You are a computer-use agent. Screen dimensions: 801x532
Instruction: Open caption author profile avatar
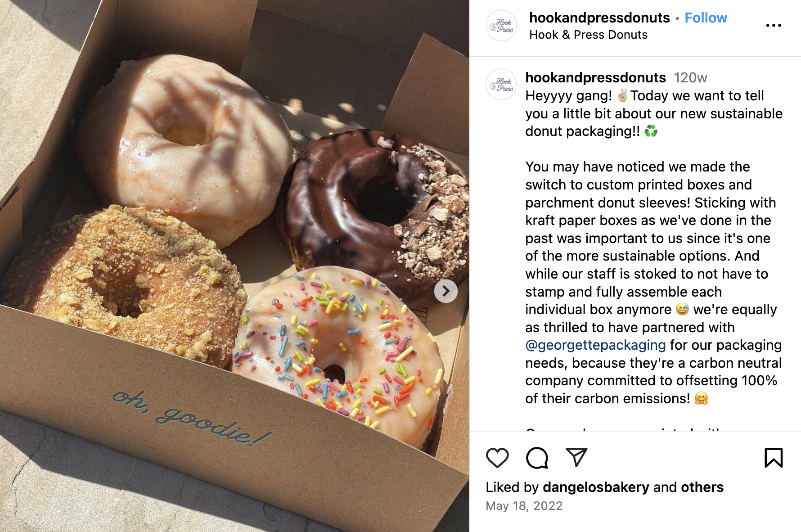[x=501, y=84]
